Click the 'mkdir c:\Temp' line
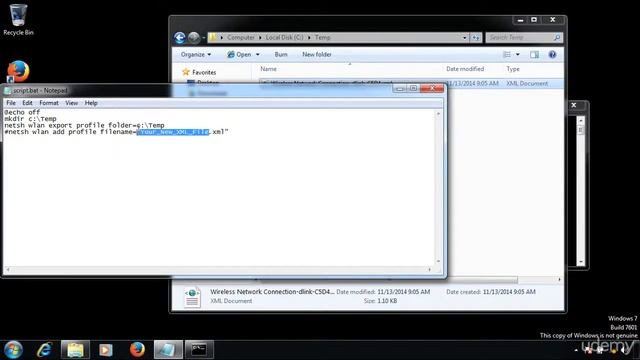This screenshot has height=360, width=640. [30, 119]
